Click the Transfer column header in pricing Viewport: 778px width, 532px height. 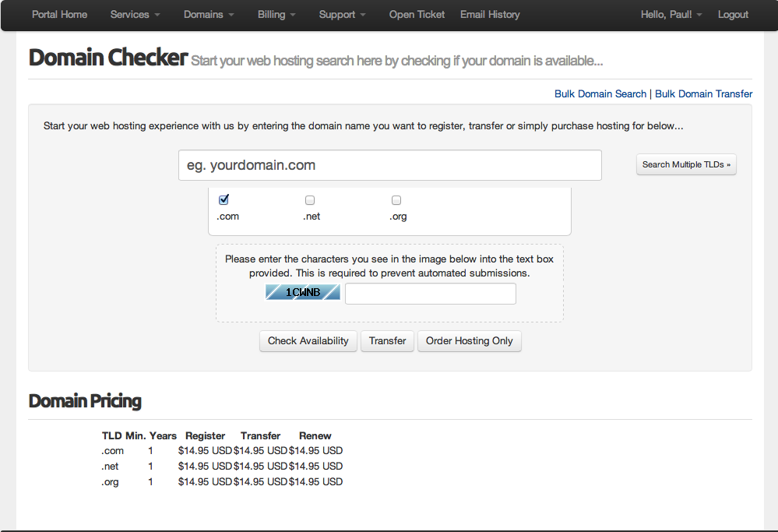(260, 435)
